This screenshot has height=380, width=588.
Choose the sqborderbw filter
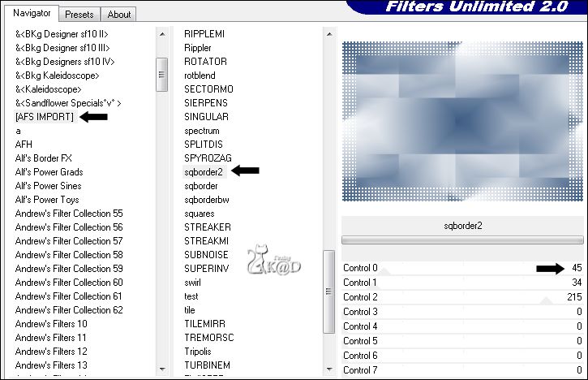207,200
